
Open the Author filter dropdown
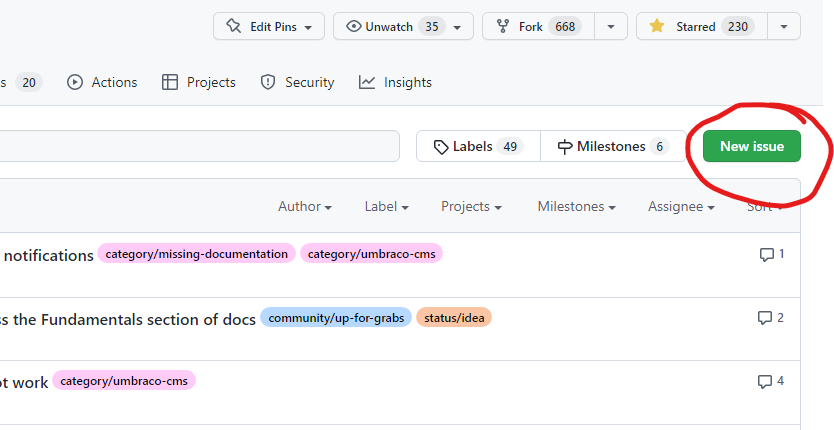[305, 206]
